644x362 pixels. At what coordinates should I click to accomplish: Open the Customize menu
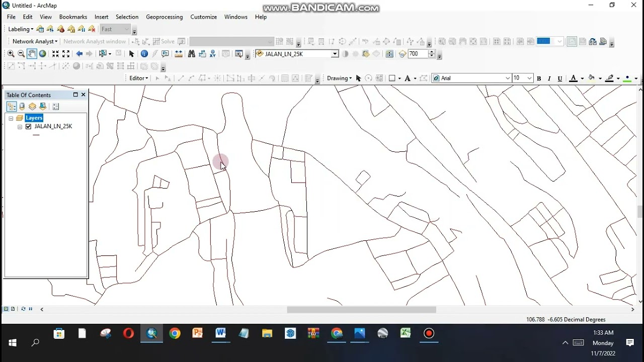pos(204,17)
